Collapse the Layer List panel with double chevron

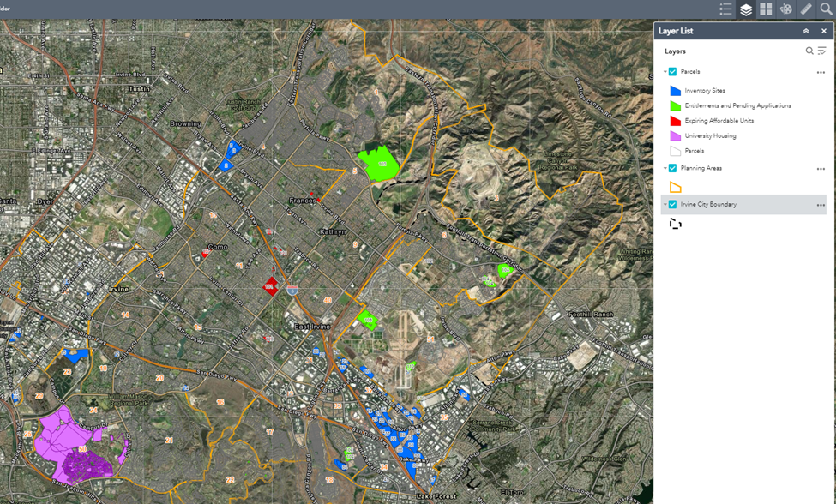[806, 32]
